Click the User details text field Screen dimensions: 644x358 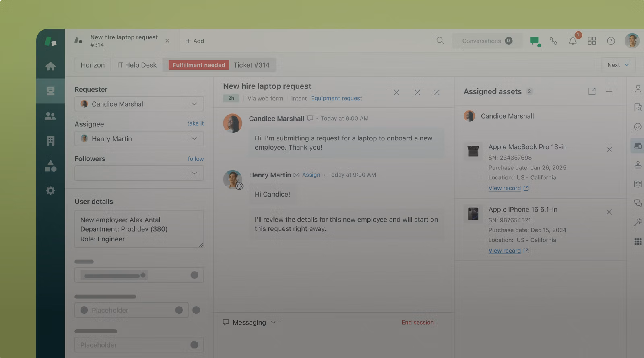tap(139, 229)
